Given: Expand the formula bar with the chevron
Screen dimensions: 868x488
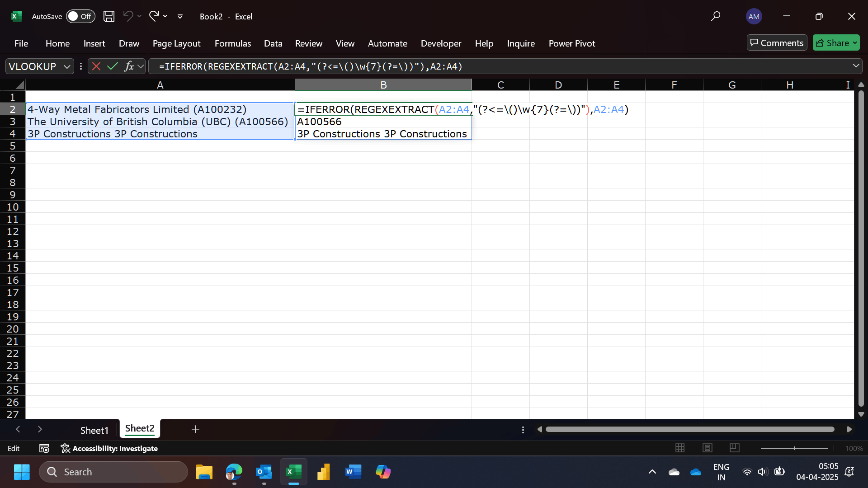Looking at the screenshot, I should (x=856, y=66).
